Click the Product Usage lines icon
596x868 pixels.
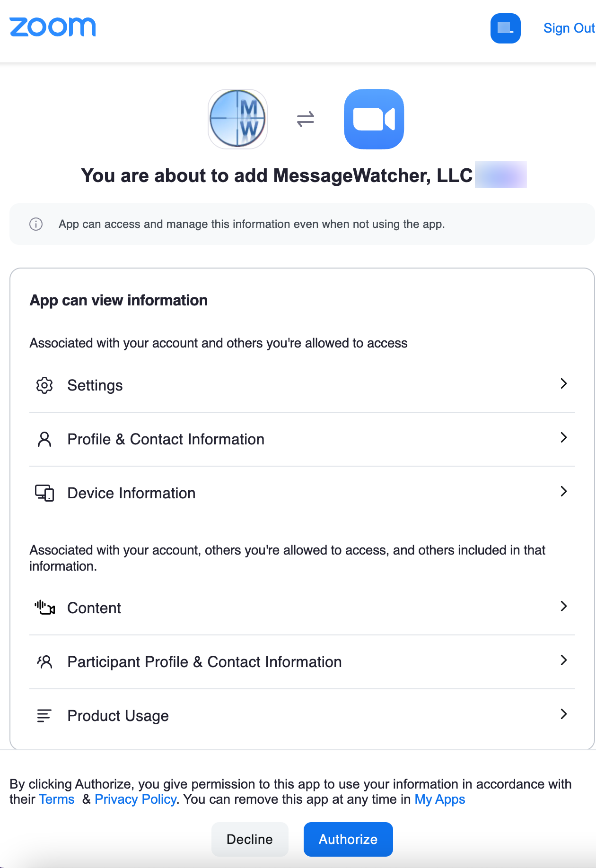44,716
